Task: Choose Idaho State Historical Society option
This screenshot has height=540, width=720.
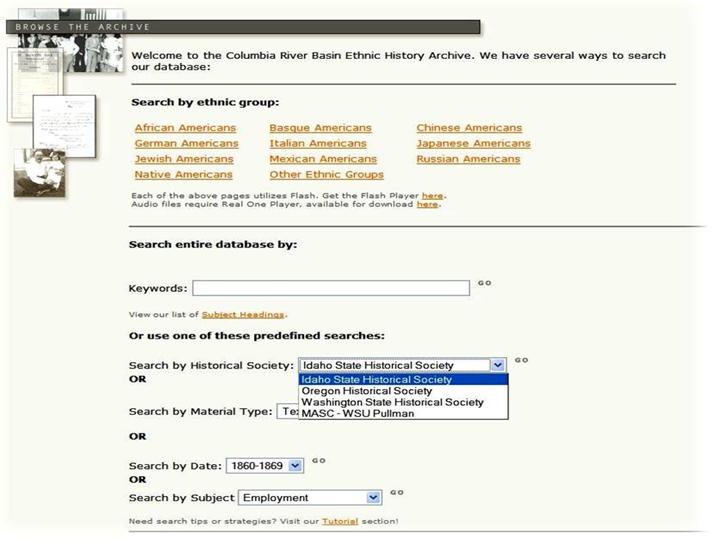Action: point(403,379)
